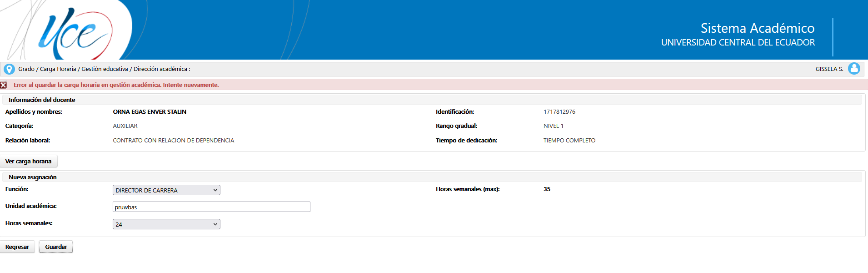Click the TIEMPO COMPLETO value
This screenshot has height=273, width=868.
(x=569, y=141)
